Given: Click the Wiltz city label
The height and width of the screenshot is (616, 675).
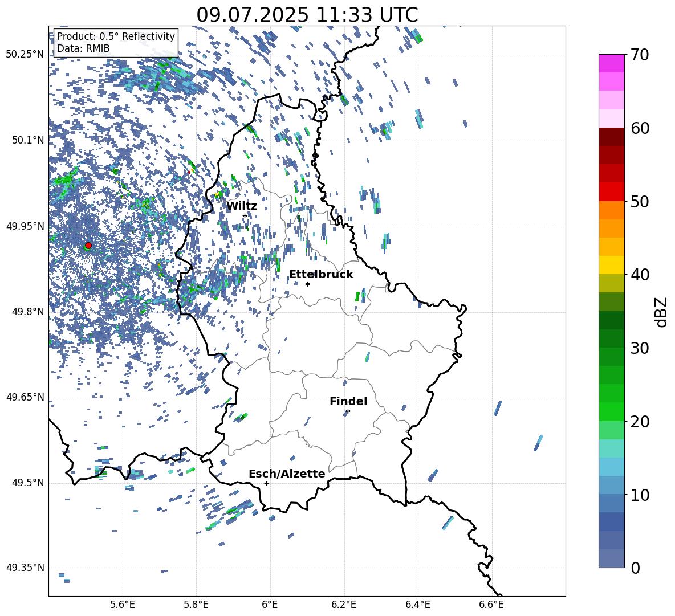Looking at the screenshot, I should pos(242,206).
